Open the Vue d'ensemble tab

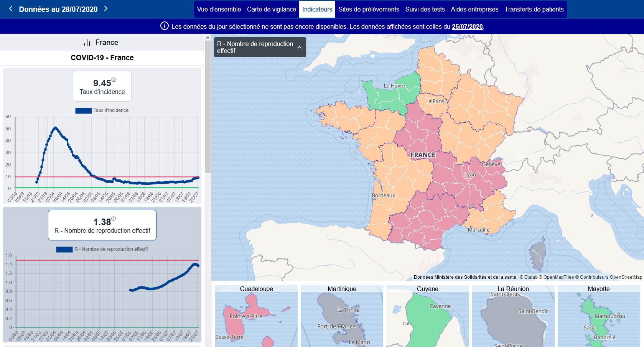[219, 9]
